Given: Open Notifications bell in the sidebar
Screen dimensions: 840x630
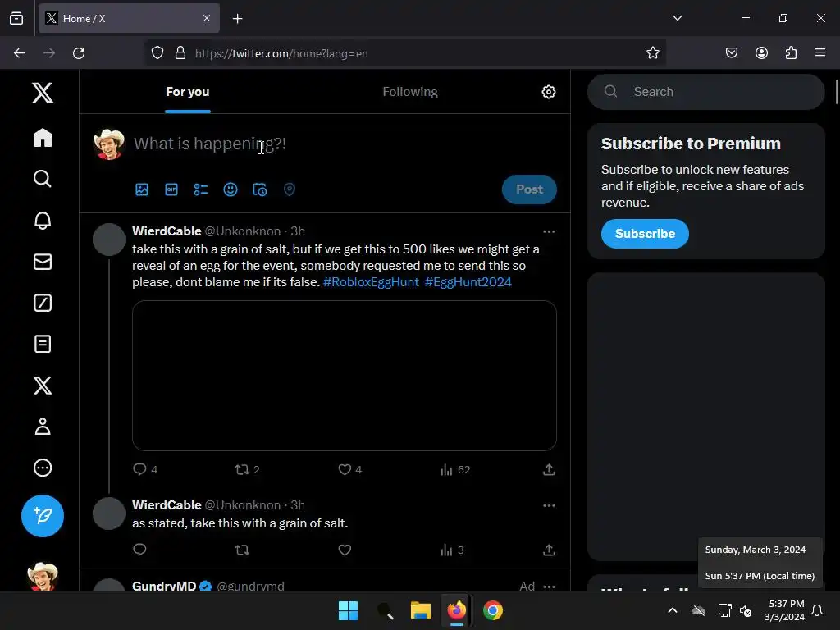Looking at the screenshot, I should click(x=43, y=220).
